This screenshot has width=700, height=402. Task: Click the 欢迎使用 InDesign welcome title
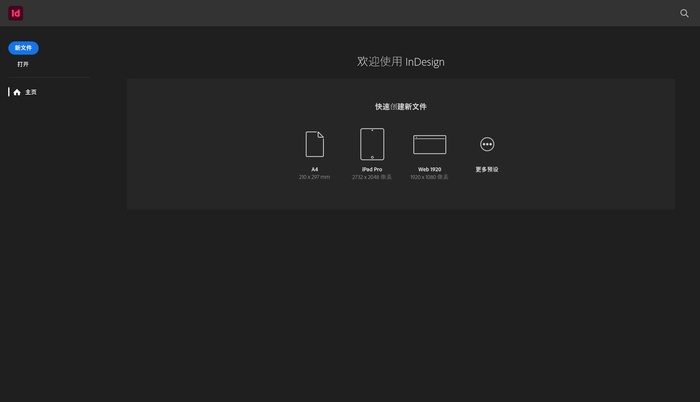tap(400, 62)
